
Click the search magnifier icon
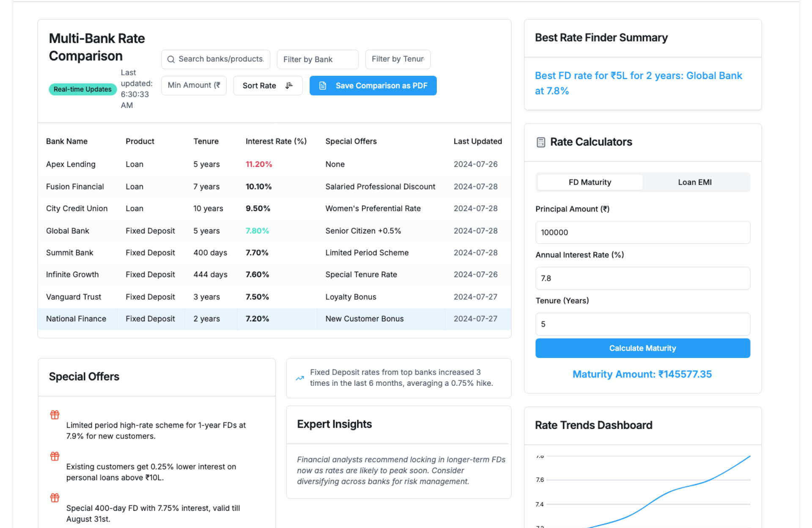tap(171, 59)
